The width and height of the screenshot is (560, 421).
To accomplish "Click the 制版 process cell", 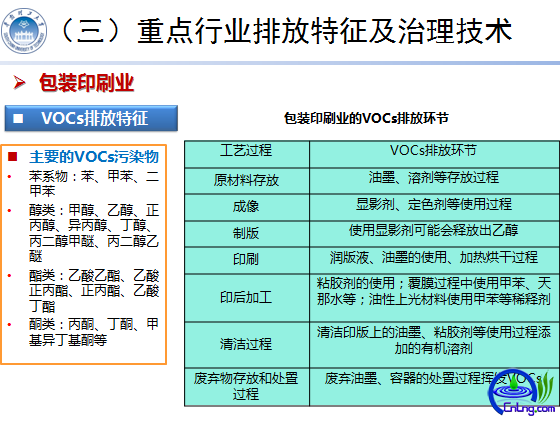I will coord(247,234).
